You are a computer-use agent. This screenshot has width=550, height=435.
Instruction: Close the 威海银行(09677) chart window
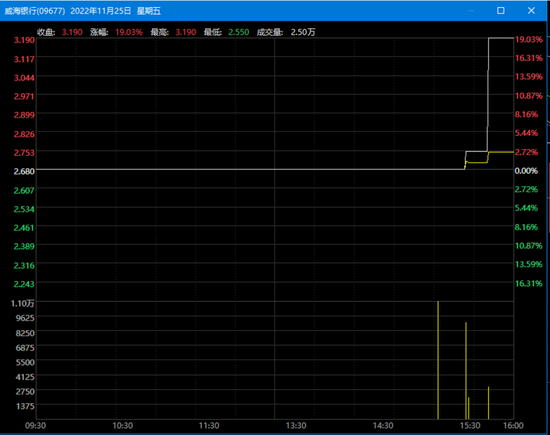tap(531, 11)
